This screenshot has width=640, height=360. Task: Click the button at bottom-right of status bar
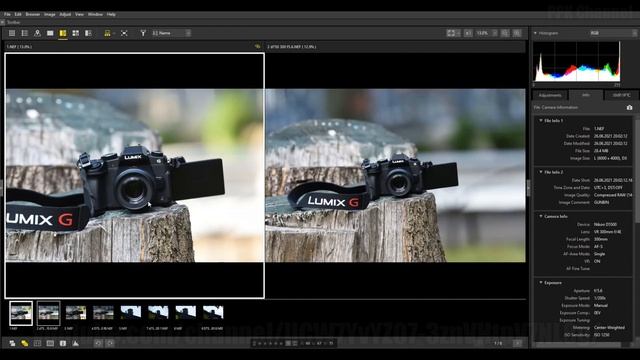[518, 343]
